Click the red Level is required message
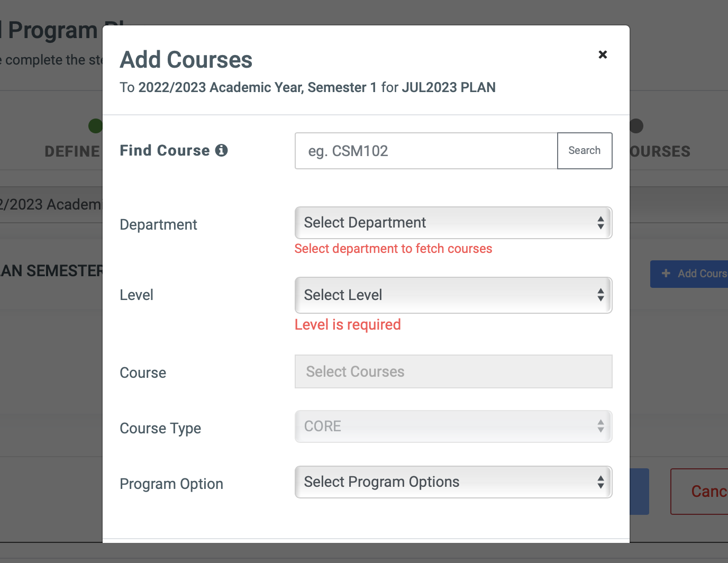728x563 pixels. point(348,324)
